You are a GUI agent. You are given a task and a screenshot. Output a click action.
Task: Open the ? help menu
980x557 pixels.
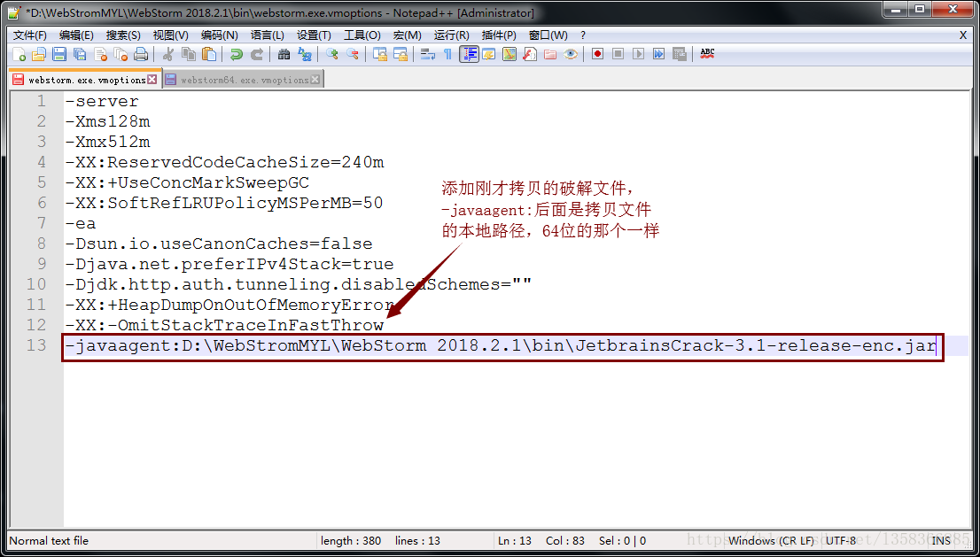coord(582,35)
